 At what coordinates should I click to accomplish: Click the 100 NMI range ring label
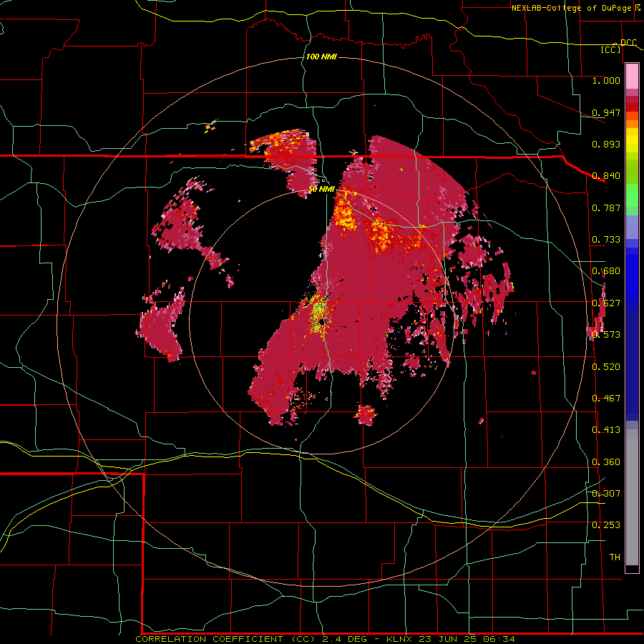pyautogui.click(x=321, y=57)
